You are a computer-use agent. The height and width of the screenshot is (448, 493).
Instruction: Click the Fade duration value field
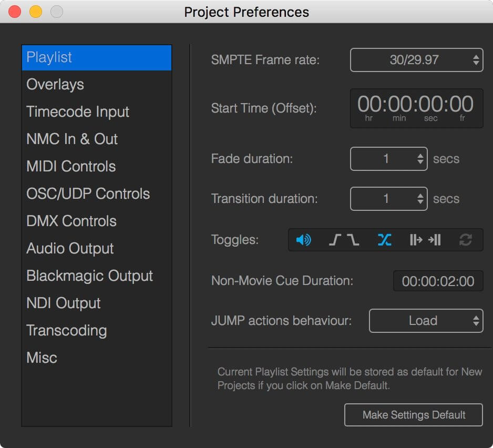(x=389, y=159)
